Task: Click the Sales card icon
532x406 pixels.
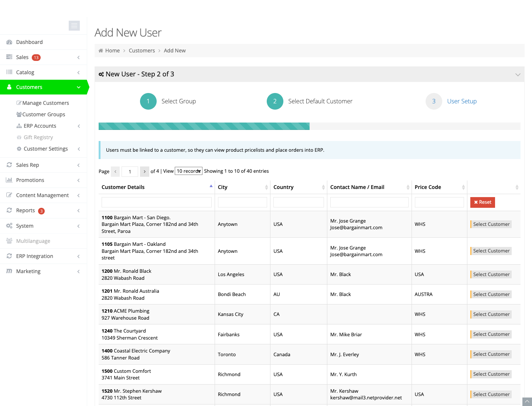Action: pyautogui.click(x=9, y=57)
